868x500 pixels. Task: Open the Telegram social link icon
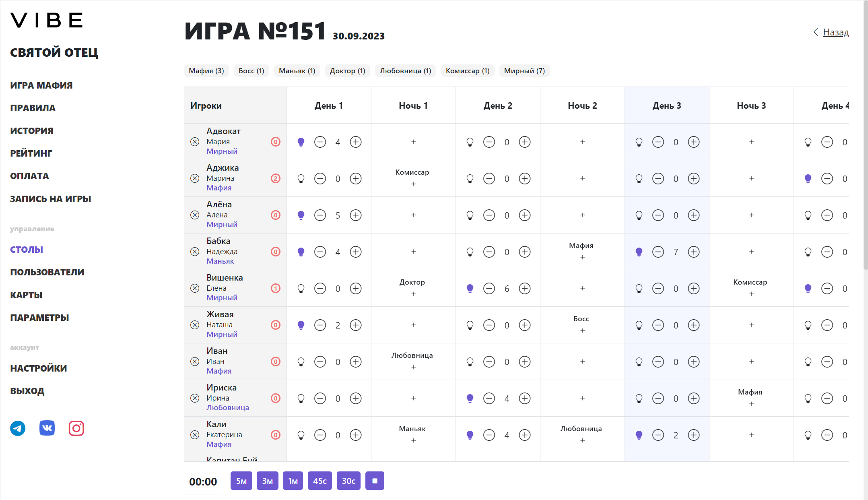[x=18, y=428]
